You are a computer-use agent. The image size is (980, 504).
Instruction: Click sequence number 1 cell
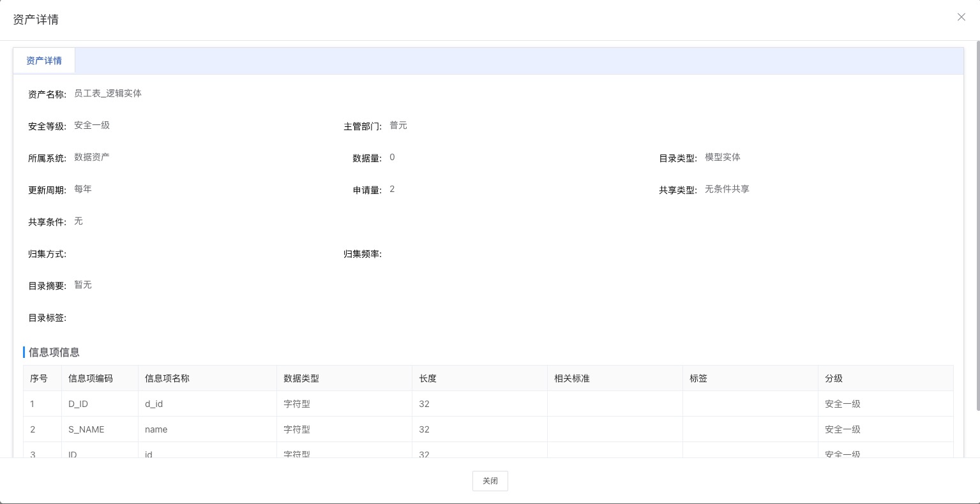(43, 404)
